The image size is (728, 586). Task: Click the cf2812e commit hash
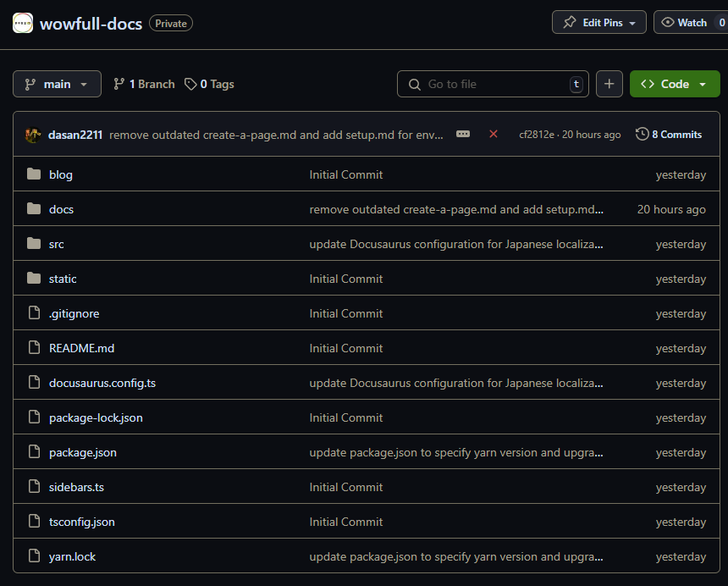[538, 135]
